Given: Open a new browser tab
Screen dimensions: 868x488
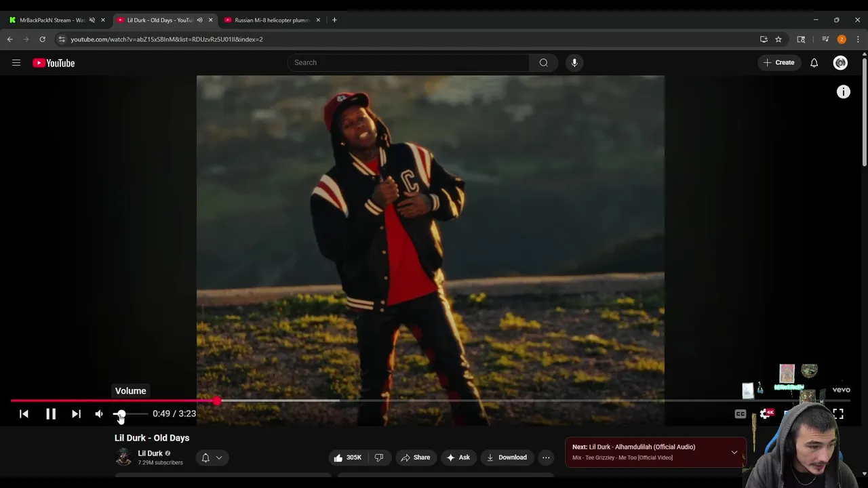Looking at the screenshot, I should (334, 20).
